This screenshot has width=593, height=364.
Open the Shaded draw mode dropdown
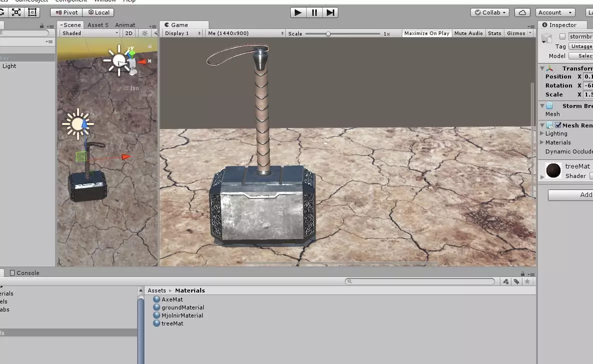pyautogui.click(x=90, y=33)
